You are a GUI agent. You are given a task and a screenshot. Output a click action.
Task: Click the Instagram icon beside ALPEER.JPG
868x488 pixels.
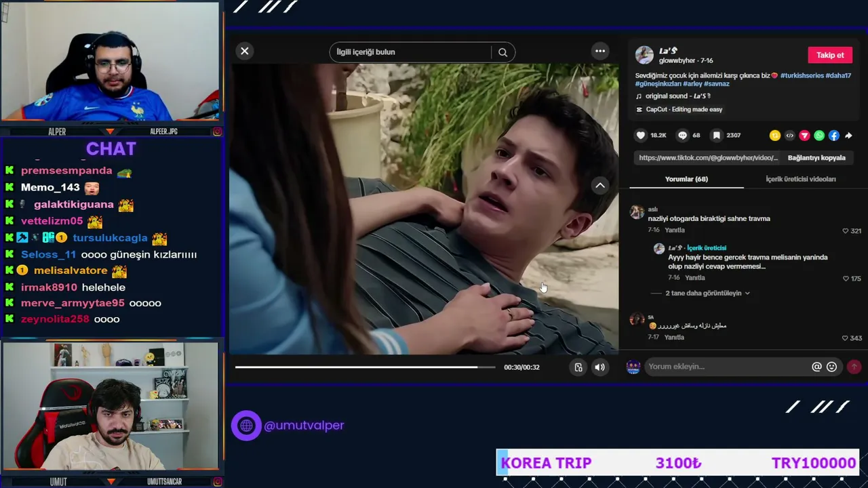[217, 131]
